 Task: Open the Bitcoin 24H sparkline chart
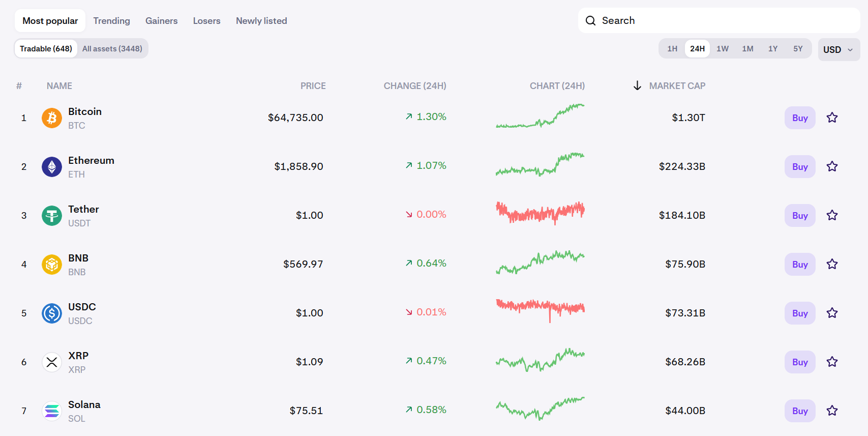click(x=540, y=116)
